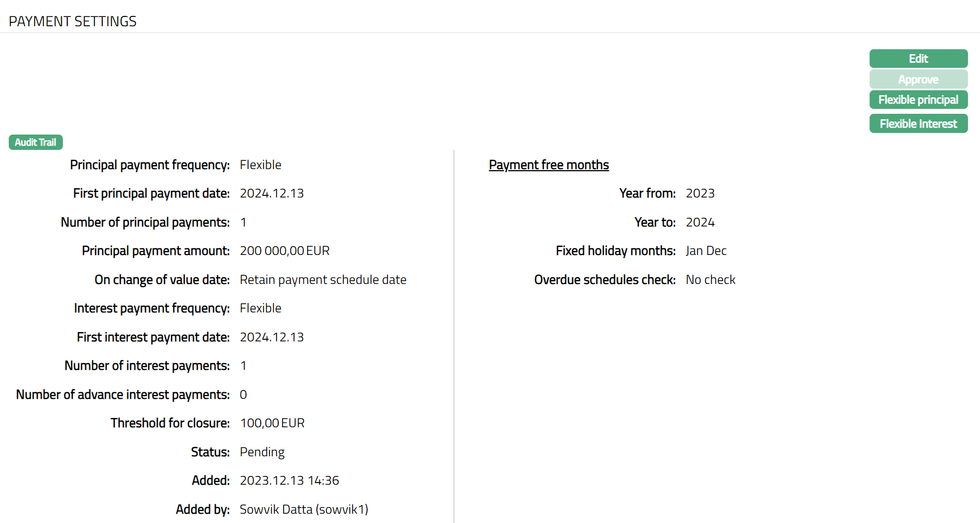
Task: Click the Year to value 2024
Action: [700, 222]
